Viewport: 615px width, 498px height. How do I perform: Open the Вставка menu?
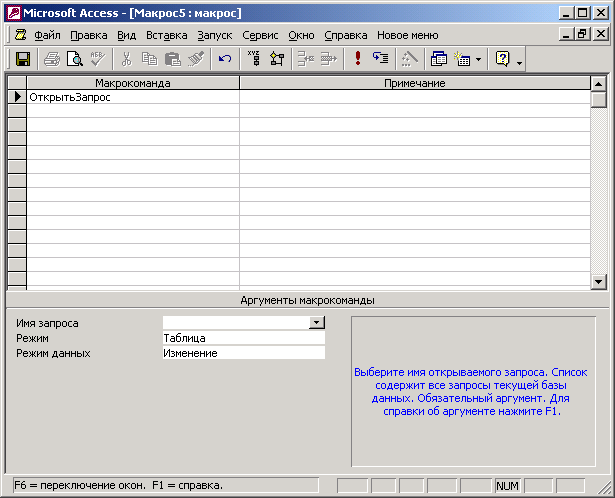click(x=167, y=35)
